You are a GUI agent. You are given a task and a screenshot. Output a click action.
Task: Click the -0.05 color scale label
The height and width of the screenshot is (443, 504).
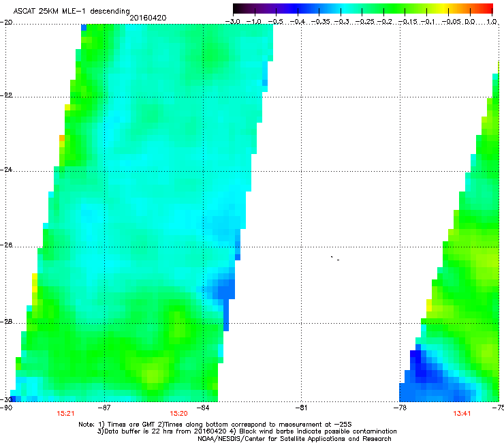[451, 22]
